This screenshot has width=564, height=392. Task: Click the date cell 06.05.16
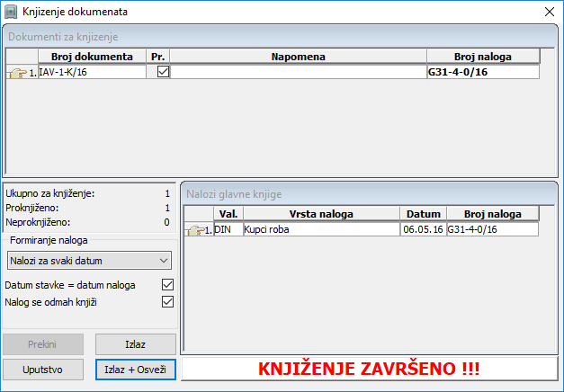click(422, 229)
